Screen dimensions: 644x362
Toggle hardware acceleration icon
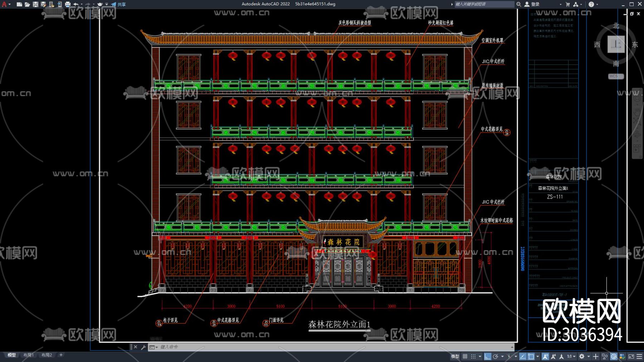coord(614,356)
